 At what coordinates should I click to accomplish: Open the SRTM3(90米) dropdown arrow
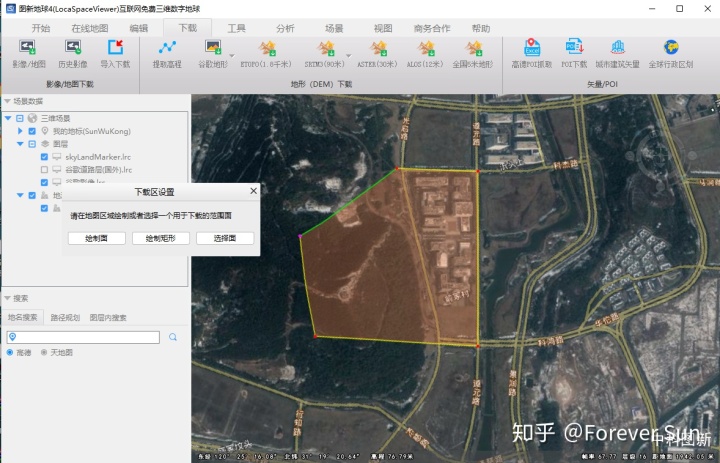pyautogui.click(x=349, y=56)
